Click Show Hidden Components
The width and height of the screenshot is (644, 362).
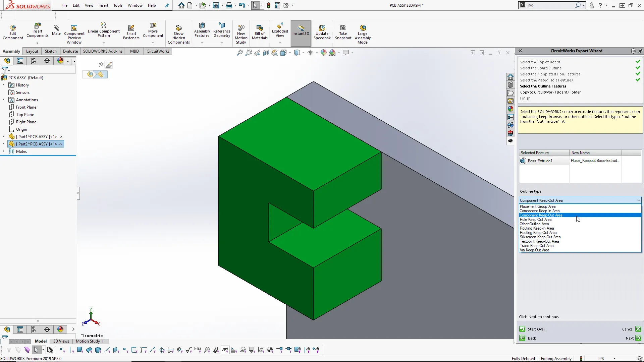tap(179, 34)
